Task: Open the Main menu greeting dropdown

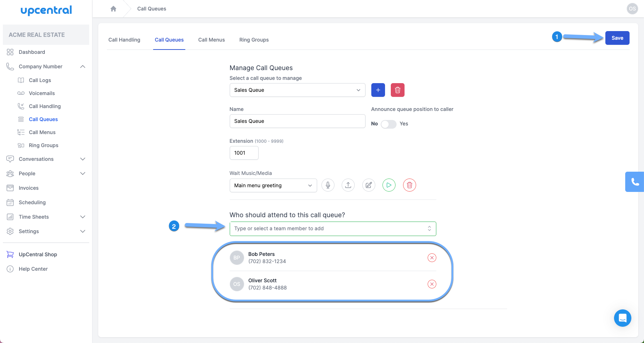Action: (273, 185)
